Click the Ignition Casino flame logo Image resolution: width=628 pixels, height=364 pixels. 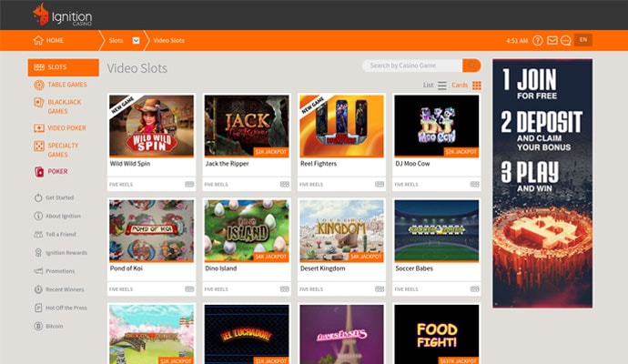pos(40,15)
